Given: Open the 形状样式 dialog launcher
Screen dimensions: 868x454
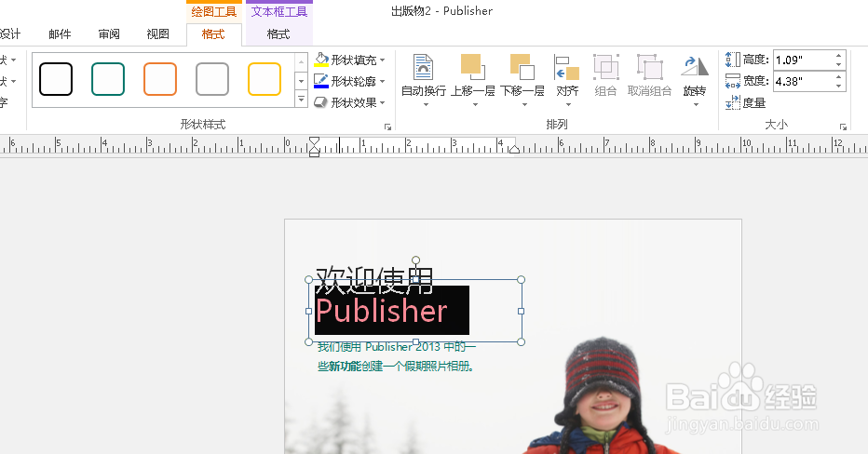Looking at the screenshot, I should tap(388, 127).
